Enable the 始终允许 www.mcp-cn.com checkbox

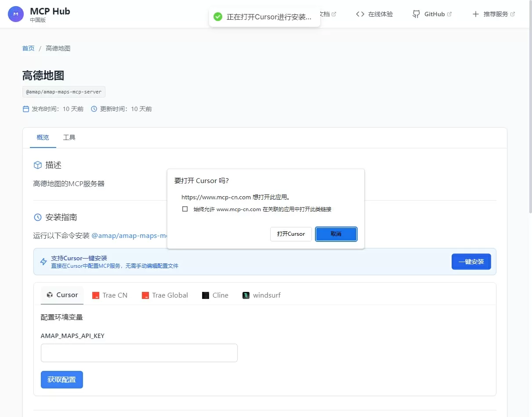pyautogui.click(x=185, y=209)
